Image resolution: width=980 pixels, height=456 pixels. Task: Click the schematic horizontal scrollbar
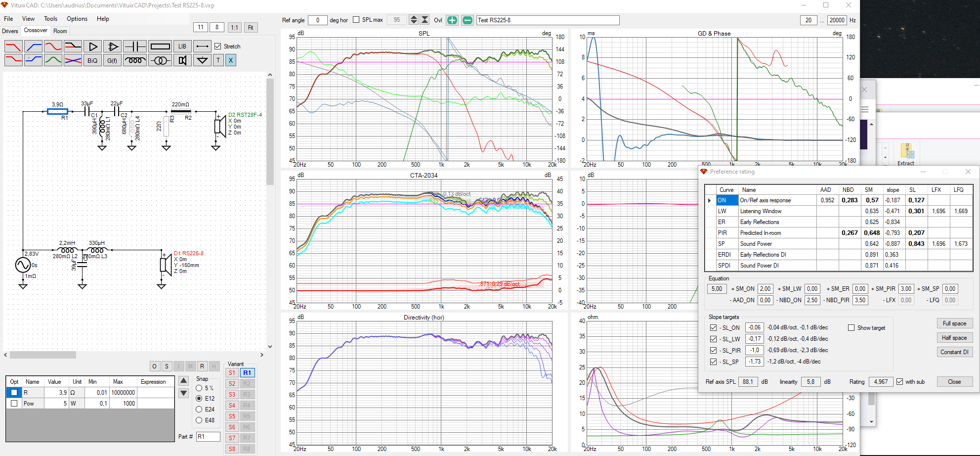[x=43, y=355]
